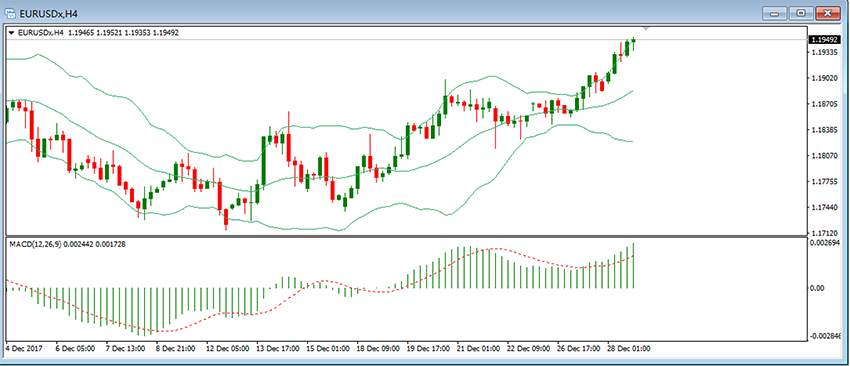The width and height of the screenshot is (850, 366).
Task: Click the 7 Dec 13:00 time label
Action: pyautogui.click(x=125, y=348)
